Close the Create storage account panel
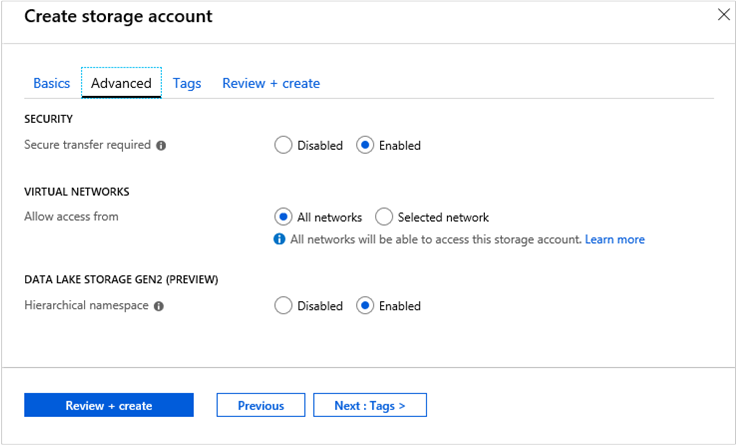Screen dimensions: 737x445 click(x=724, y=15)
